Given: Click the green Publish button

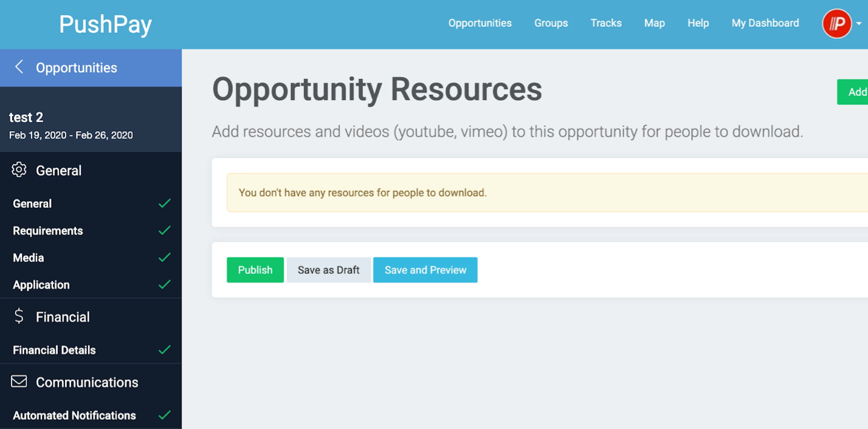Looking at the screenshot, I should (x=255, y=270).
